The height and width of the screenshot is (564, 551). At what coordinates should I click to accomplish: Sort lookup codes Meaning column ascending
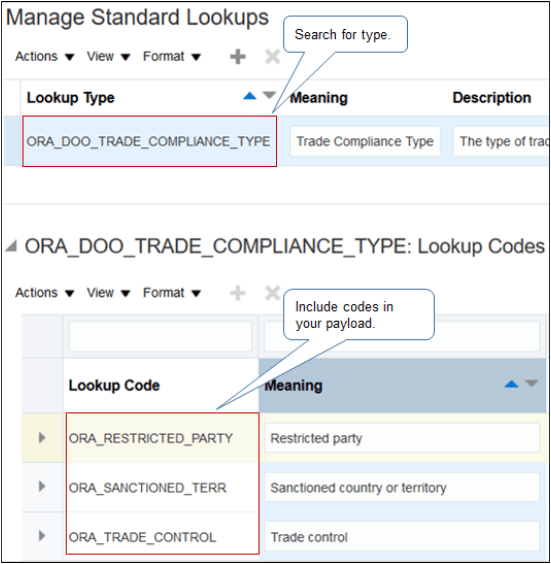[511, 384]
